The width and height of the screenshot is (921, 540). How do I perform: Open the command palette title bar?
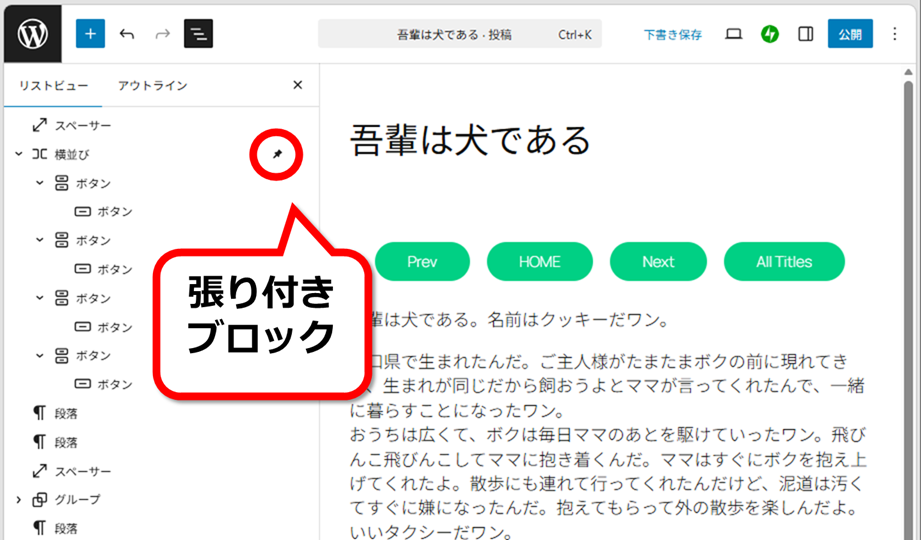click(454, 34)
